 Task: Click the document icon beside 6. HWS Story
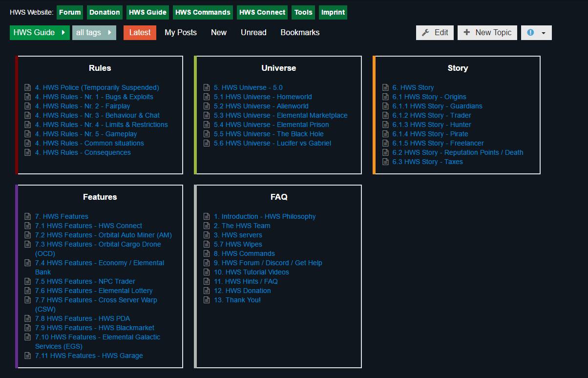click(385, 87)
